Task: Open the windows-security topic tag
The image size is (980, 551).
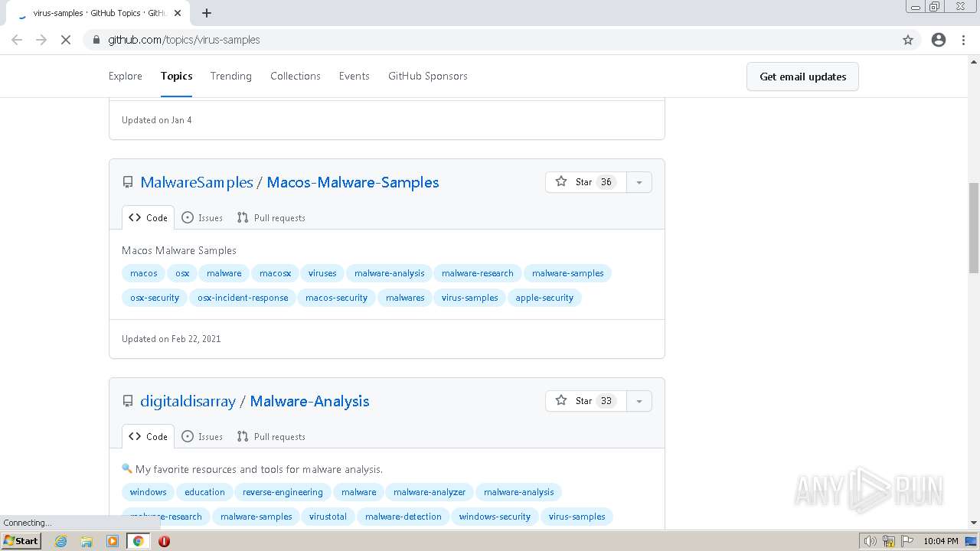Action: 495,517
